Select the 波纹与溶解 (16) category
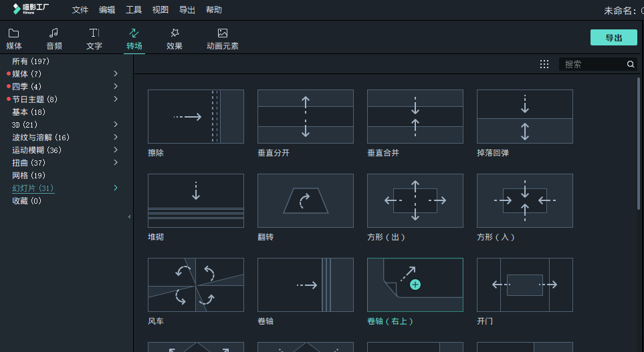 click(x=41, y=138)
